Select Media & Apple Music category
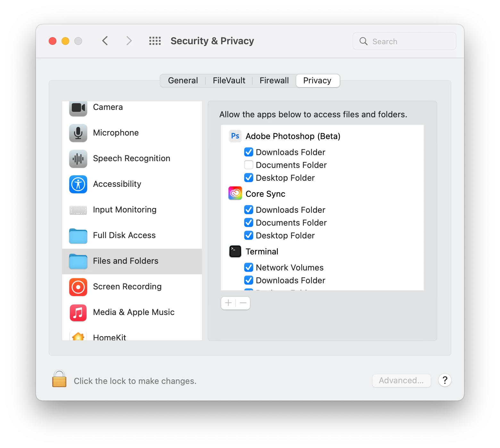 pos(132,312)
